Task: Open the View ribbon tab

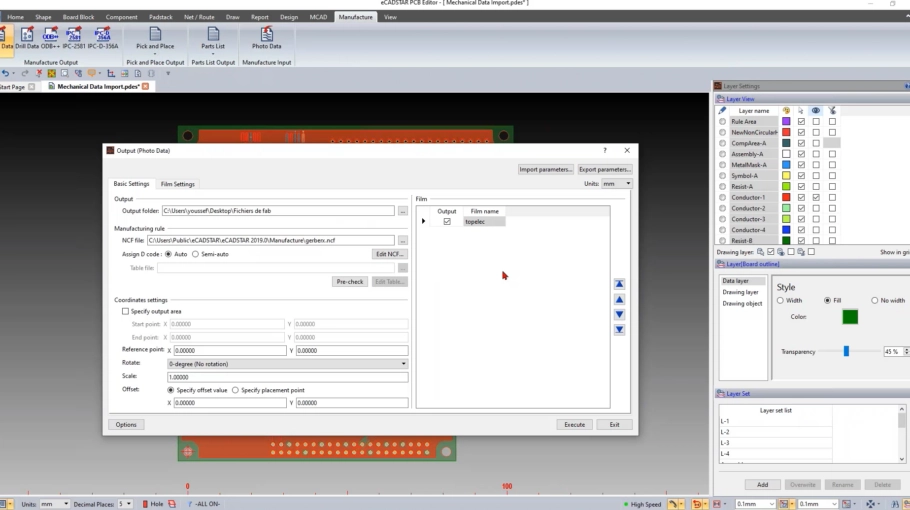Action: click(x=391, y=17)
